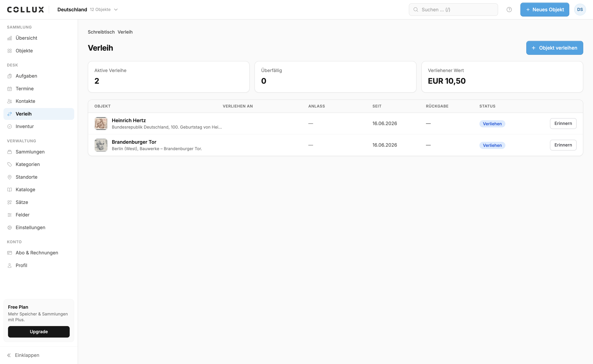Open the Einstellungen gear icon
Viewport: 593px width, 364px height.
tap(10, 228)
